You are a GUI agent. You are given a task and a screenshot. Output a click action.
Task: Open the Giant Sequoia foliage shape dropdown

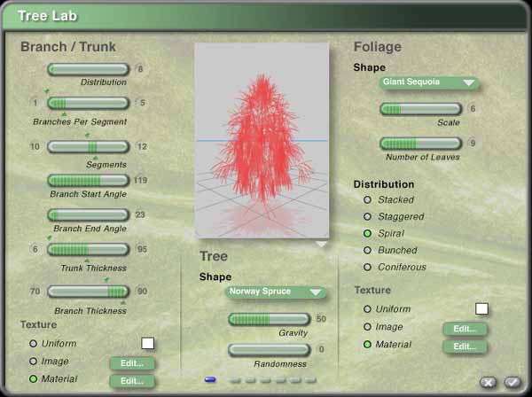(x=429, y=82)
